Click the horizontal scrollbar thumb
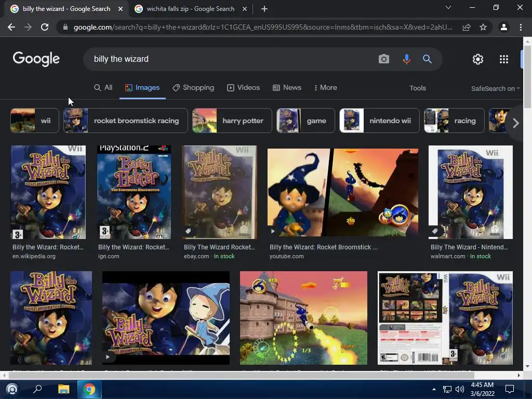 coord(241,375)
